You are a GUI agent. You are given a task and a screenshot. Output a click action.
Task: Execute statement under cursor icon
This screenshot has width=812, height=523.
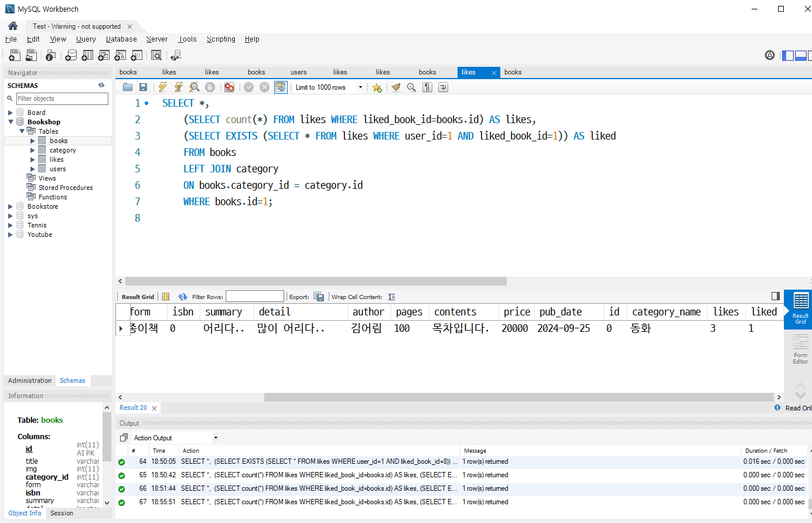point(179,87)
